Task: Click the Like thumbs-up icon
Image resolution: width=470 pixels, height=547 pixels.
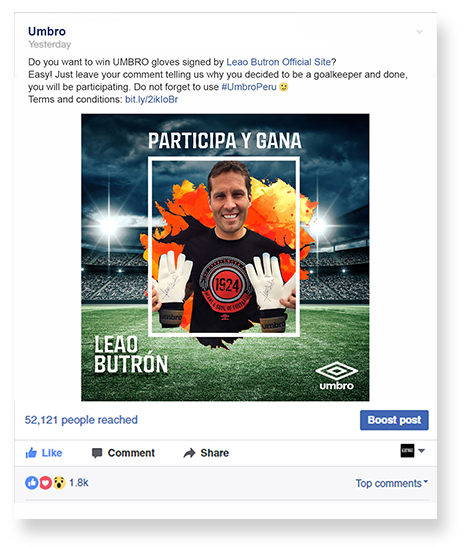Action: tap(31, 452)
